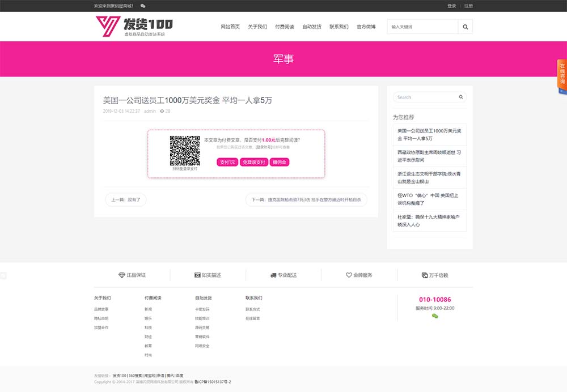
Task: Open recommended article 浙江设生态文明干部学院
Action: point(430,178)
